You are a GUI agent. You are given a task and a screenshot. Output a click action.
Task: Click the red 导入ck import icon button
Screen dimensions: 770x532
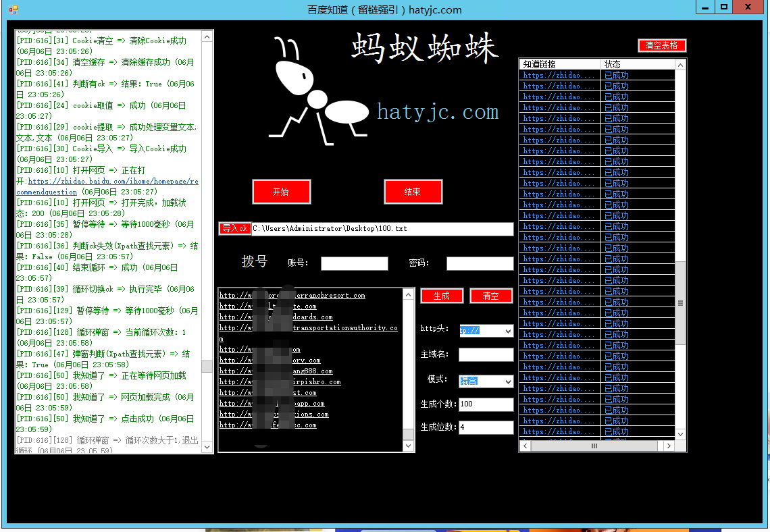click(x=234, y=228)
